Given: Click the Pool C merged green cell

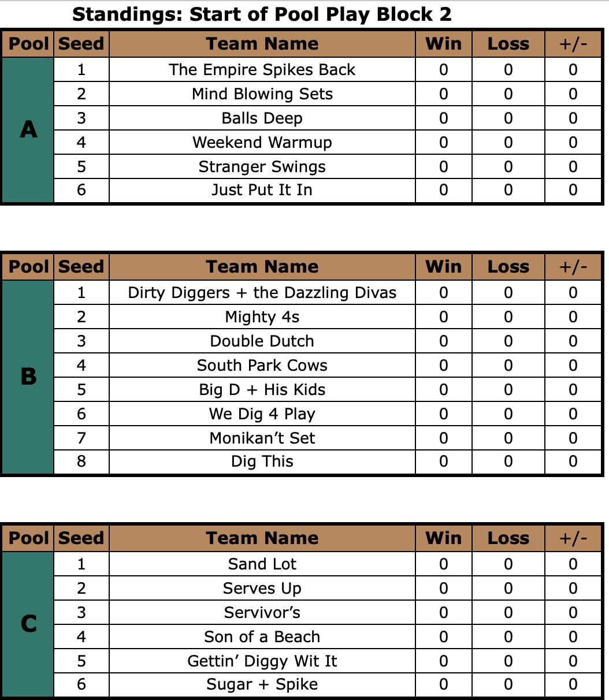Looking at the screenshot, I should (x=28, y=624).
